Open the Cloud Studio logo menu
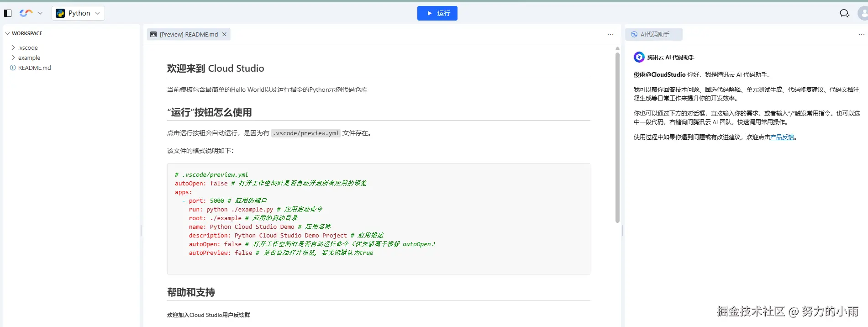Viewport: 868px width, 327px height. pyautogui.click(x=26, y=13)
